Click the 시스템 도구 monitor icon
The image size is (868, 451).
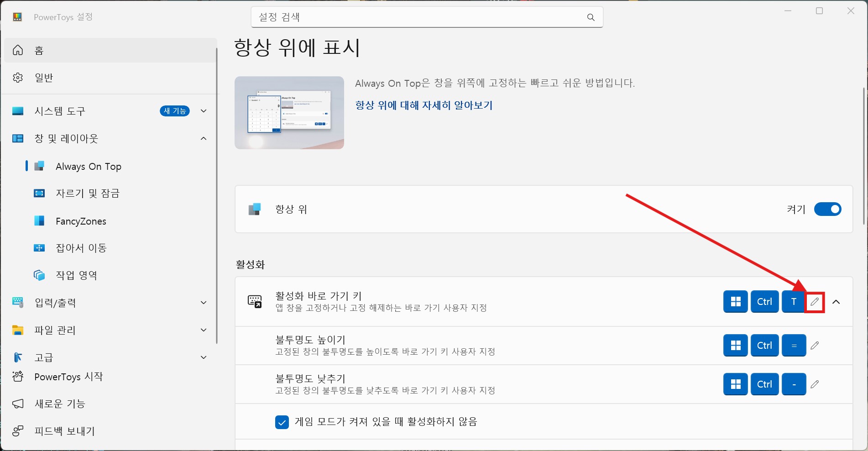coord(18,111)
